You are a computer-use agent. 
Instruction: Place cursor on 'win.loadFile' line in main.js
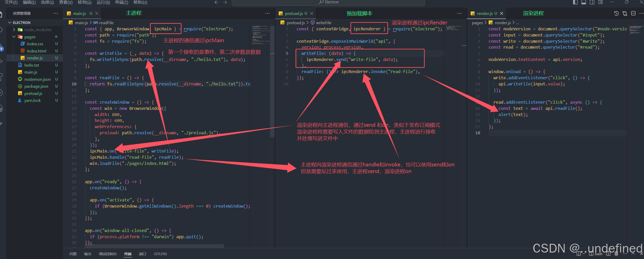pos(133,163)
